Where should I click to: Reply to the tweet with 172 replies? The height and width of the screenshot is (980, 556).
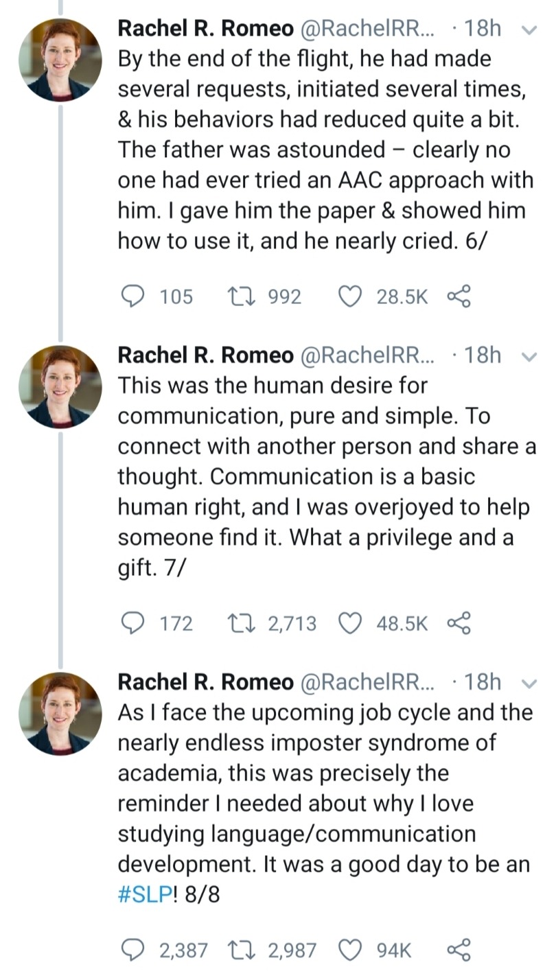pos(130,623)
